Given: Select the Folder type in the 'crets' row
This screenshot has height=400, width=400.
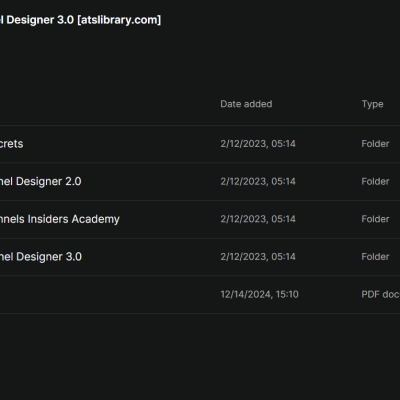Looking at the screenshot, I should point(375,144).
